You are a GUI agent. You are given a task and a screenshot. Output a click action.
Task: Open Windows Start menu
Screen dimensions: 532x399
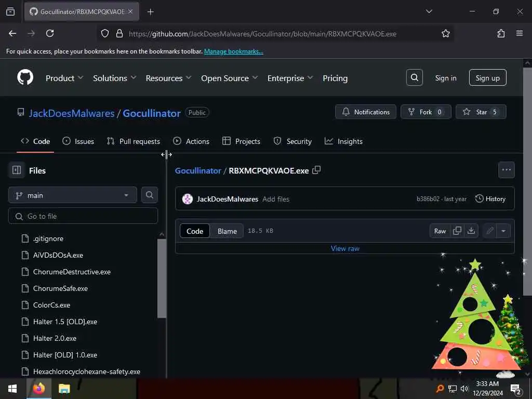[12, 389]
